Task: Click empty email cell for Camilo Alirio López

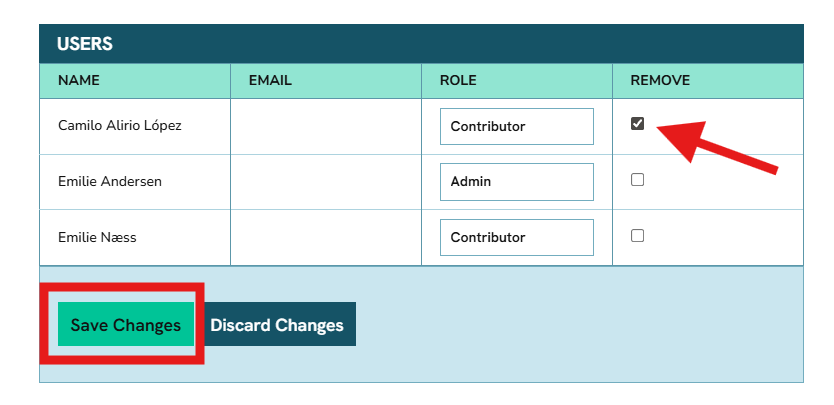Action: tap(326, 126)
